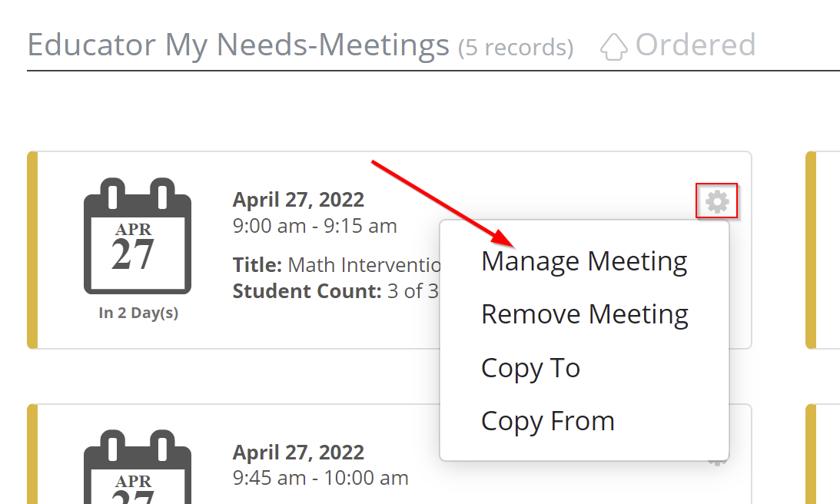Click the date heading of the 9:45 am meeting
This screenshot has height=504, width=840.
coord(298,453)
